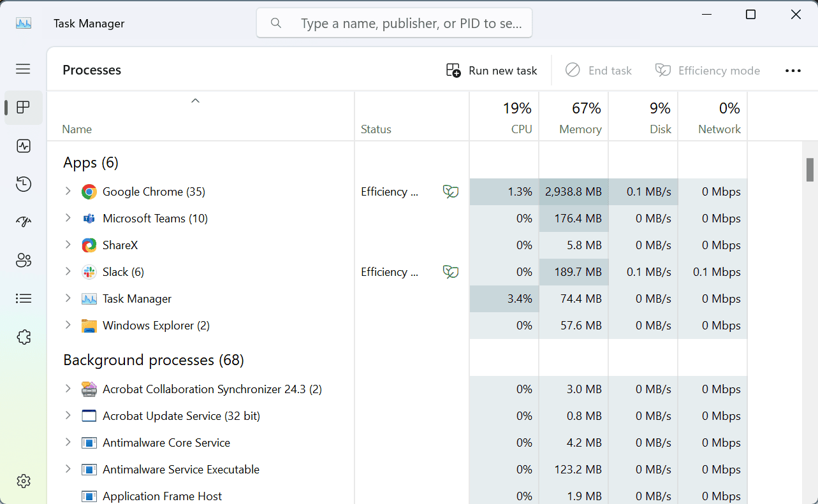Sort processes by Disk column

pyautogui.click(x=643, y=117)
